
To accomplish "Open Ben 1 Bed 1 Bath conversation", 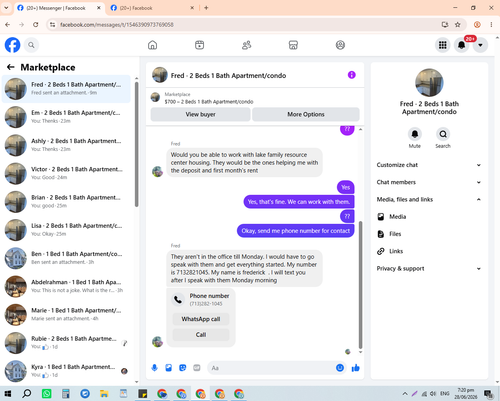I will point(66,258).
